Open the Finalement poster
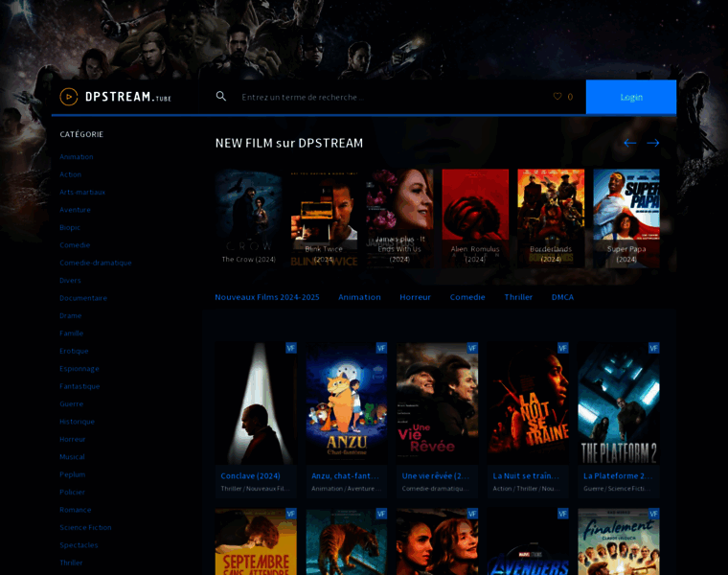 (619, 541)
